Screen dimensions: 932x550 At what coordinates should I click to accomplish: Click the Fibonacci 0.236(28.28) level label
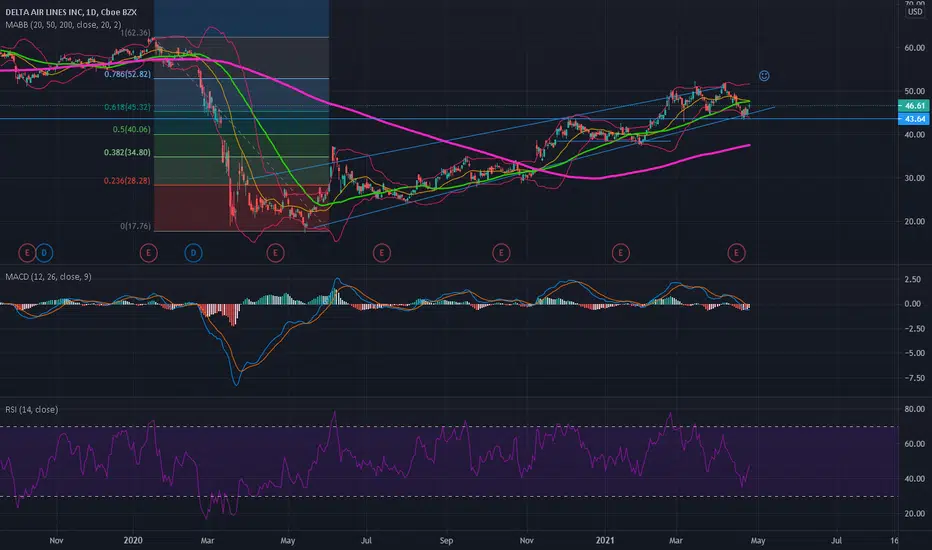tap(127, 181)
